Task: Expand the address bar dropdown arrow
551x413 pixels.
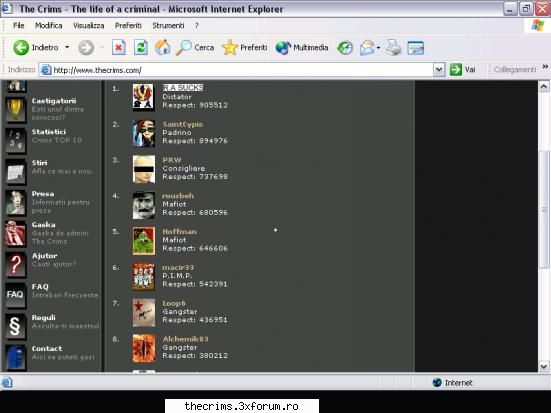Action: tap(439, 70)
